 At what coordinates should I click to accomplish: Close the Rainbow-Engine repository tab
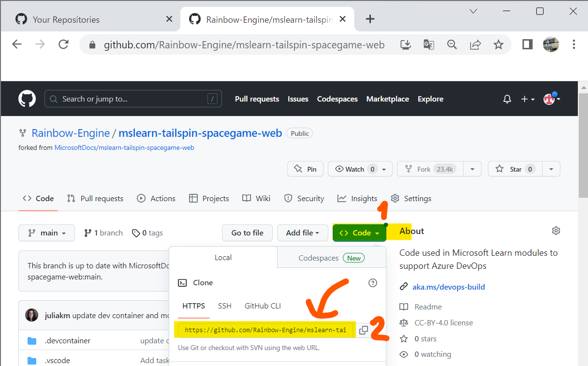tap(342, 19)
